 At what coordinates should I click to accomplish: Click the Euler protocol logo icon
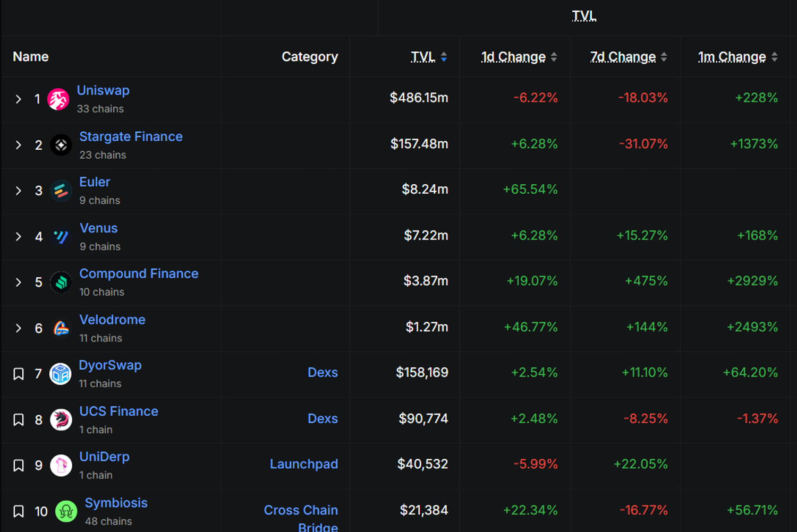click(x=61, y=191)
